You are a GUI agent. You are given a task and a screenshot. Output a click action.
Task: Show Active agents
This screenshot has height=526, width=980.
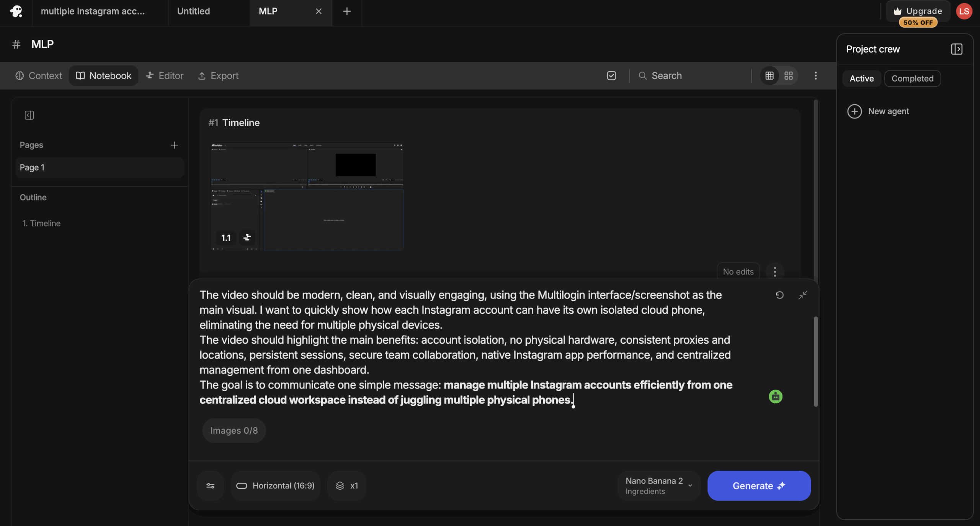(x=862, y=79)
